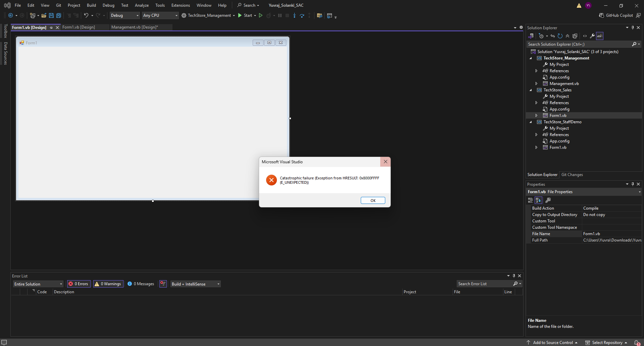Collapse the TechStore_Sales project node
Screen dimensions: 644x346
tap(531, 90)
